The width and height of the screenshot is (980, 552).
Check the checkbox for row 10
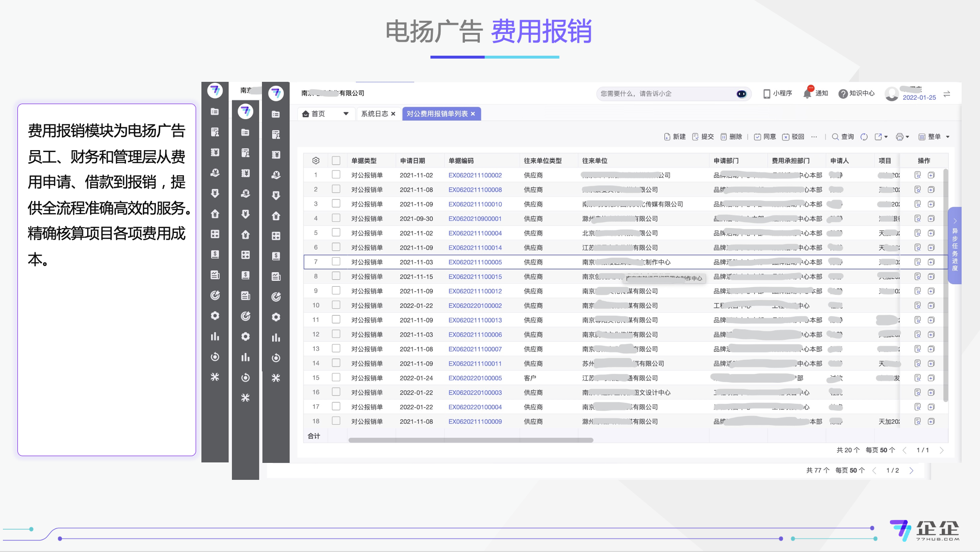336,306
